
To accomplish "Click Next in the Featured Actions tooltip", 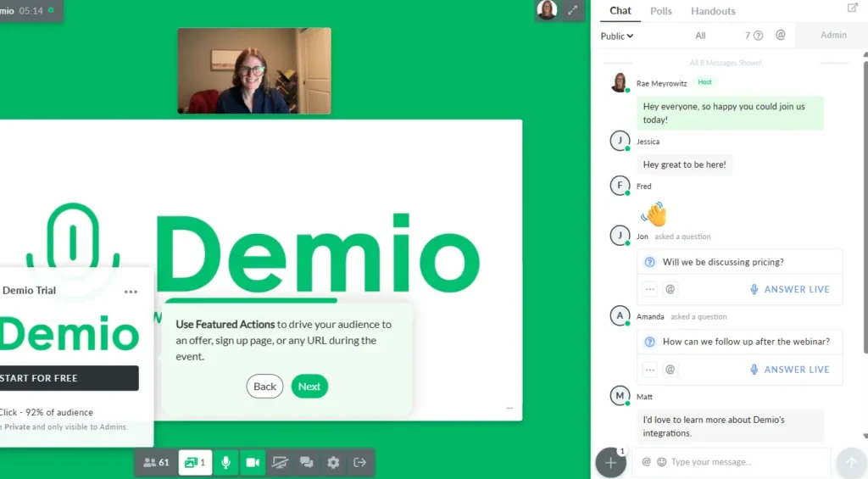I will coord(309,387).
